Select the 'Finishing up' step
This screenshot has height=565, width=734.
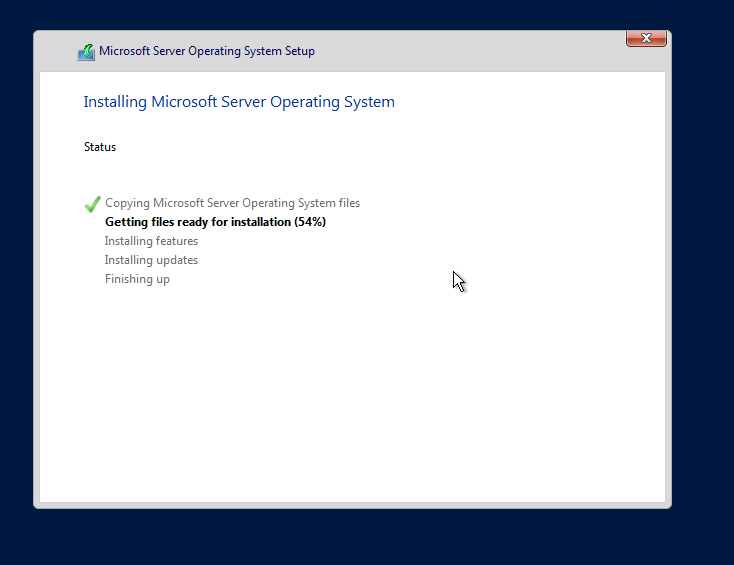[x=137, y=279]
